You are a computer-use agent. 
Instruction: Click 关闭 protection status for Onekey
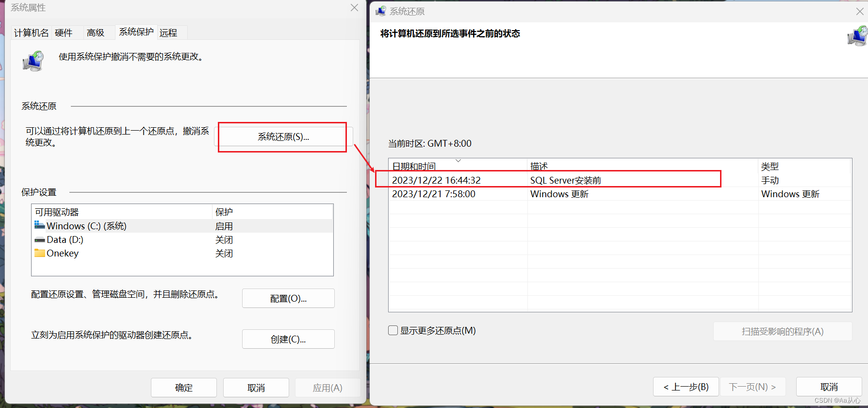coord(224,253)
